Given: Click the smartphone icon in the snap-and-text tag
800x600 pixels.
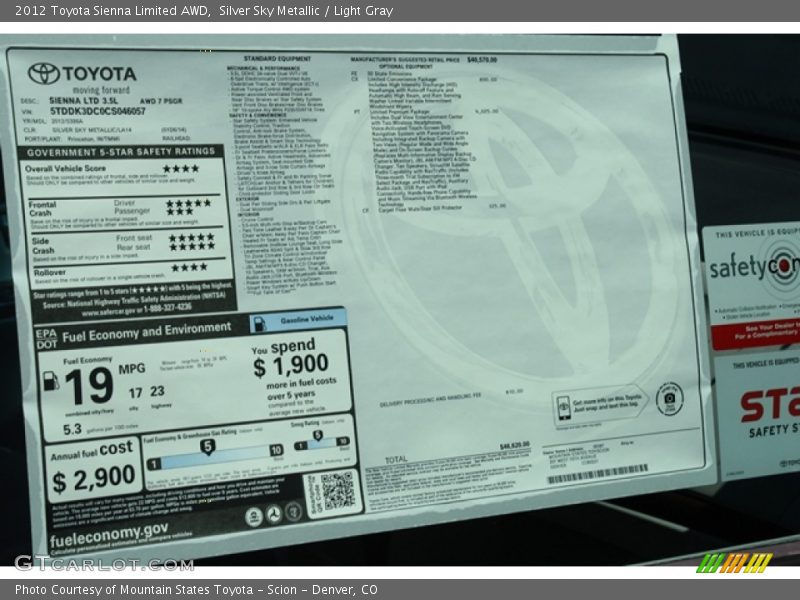Looking at the screenshot, I should coord(564,408).
